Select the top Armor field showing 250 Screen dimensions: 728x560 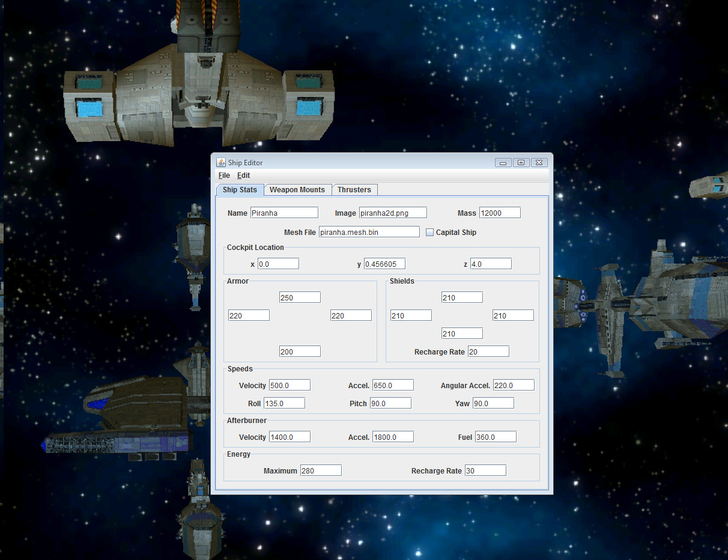[300, 297]
